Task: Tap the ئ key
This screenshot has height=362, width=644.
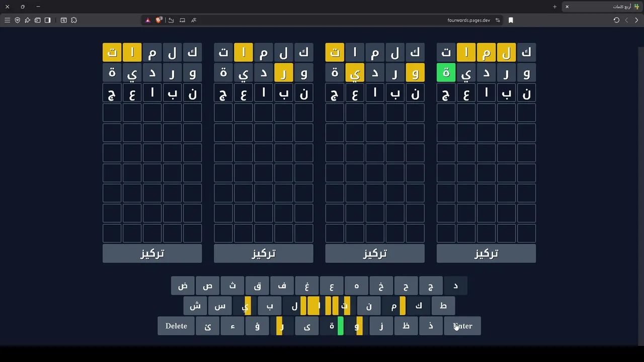Action: (x=208, y=326)
